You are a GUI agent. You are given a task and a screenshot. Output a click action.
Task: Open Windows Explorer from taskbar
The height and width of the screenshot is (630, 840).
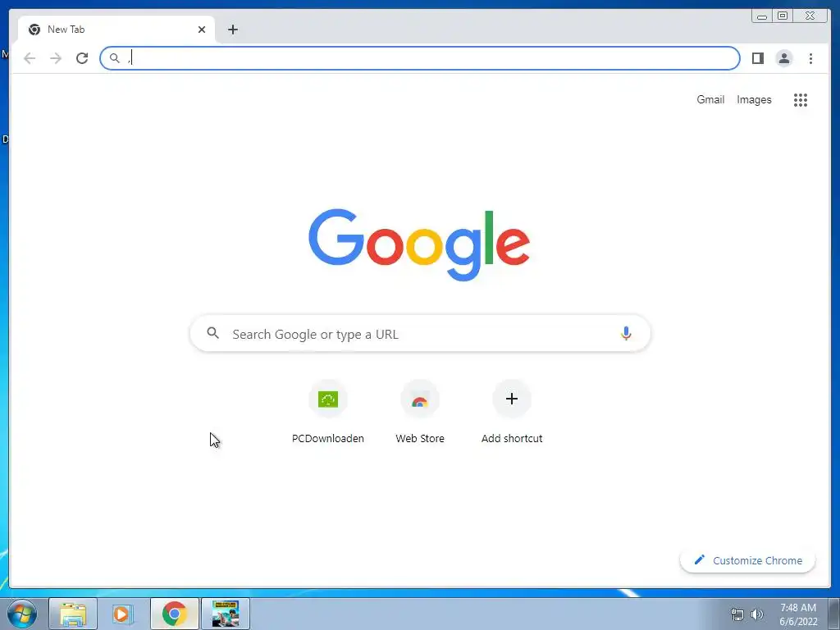click(73, 614)
